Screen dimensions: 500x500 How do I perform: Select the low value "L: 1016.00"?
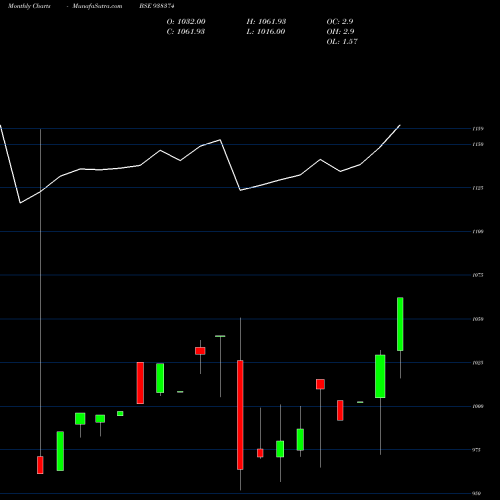pos(266,32)
